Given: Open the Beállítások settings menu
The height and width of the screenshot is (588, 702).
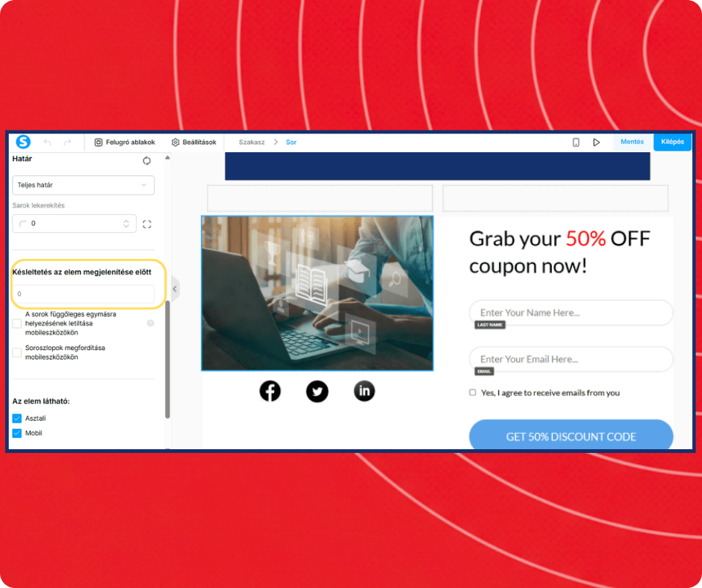Looking at the screenshot, I should (194, 143).
